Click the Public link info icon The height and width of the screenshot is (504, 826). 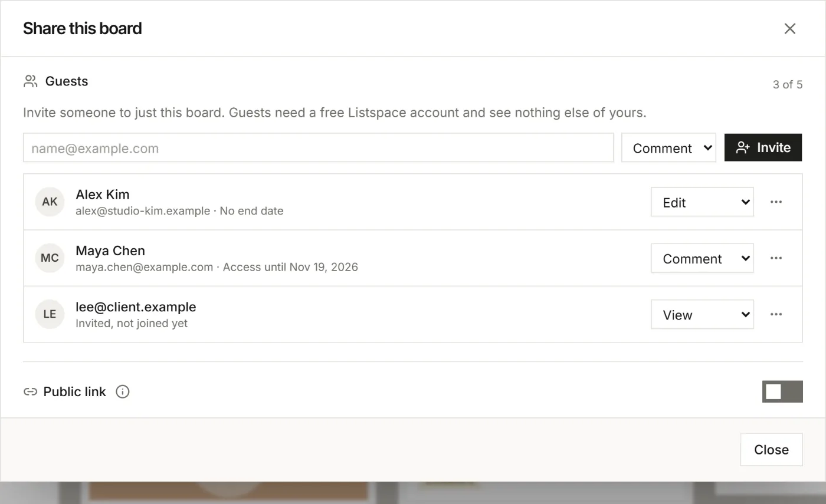(x=122, y=392)
